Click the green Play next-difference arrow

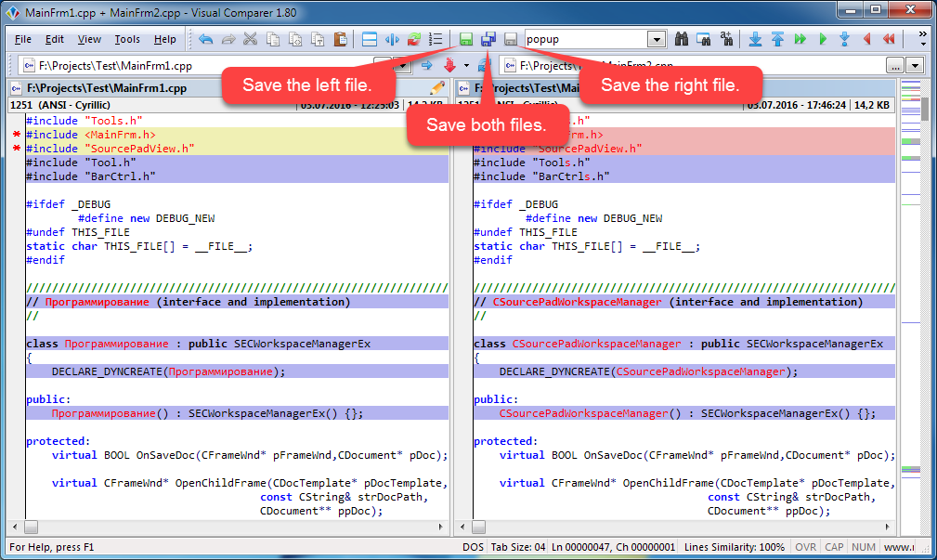click(x=822, y=40)
